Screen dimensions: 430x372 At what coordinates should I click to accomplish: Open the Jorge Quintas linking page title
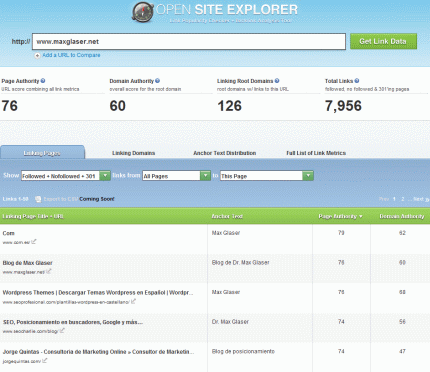pyautogui.click(x=98, y=352)
